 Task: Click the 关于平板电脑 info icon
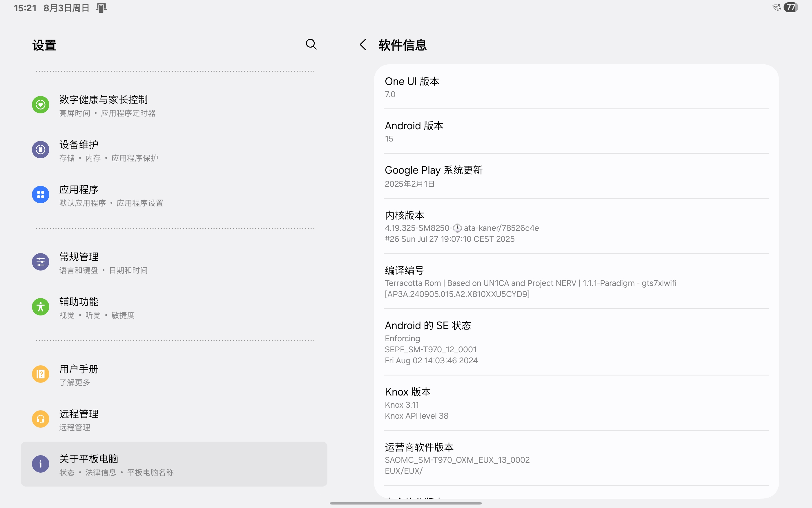pos(41,464)
